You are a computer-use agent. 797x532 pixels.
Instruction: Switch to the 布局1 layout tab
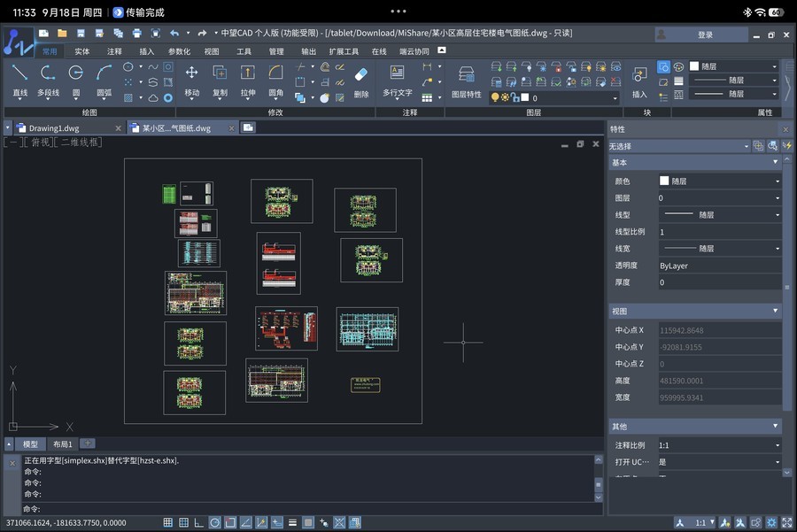point(62,443)
